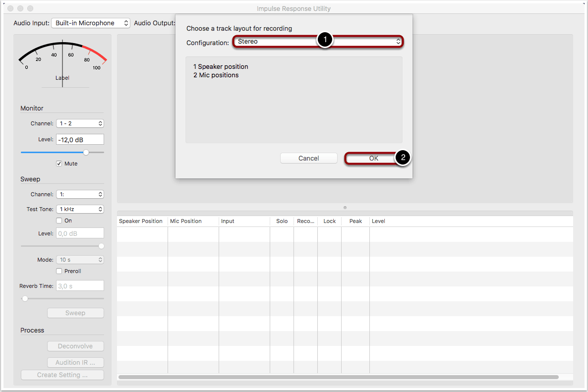Screen dimensions: 588x392
Task: Click the Solo column header
Action: click(x=282, y=221)
